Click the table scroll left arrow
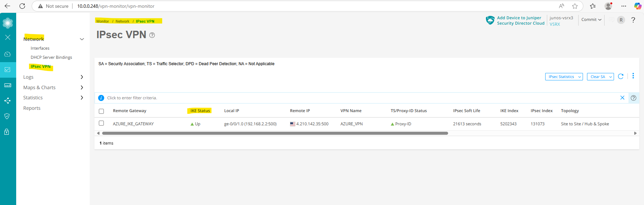The height and width of the screenshot is (205, 644). pyautogui.click(x=98, y=133)
